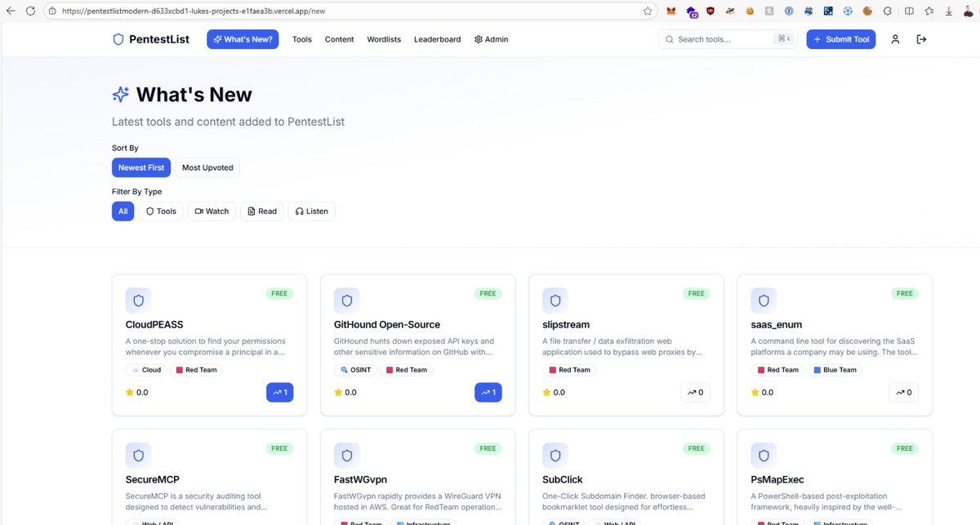The height and width of the screenshot is (525, 980).
Task: Filter by Watch type
Action: 212,211
